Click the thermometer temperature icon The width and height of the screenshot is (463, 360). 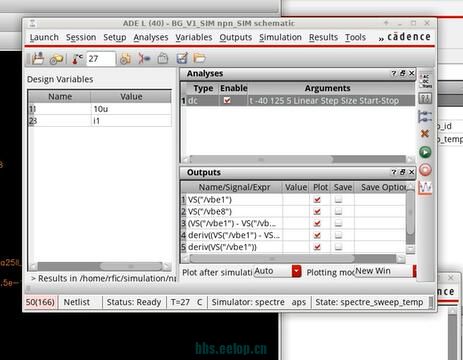[x=78, y=59]
